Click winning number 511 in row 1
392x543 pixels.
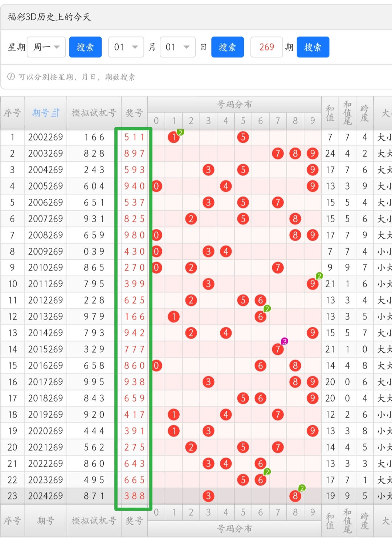point(134,137)
